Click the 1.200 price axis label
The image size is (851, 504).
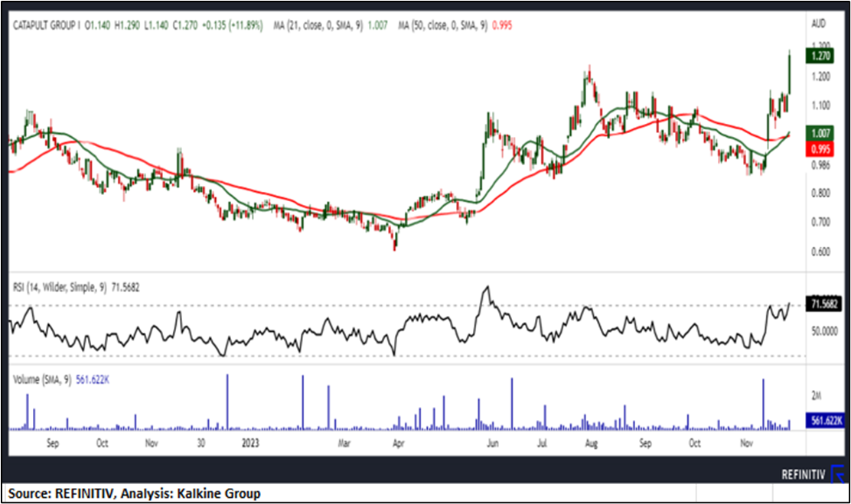pyautogui.click(x=820, y=76)
